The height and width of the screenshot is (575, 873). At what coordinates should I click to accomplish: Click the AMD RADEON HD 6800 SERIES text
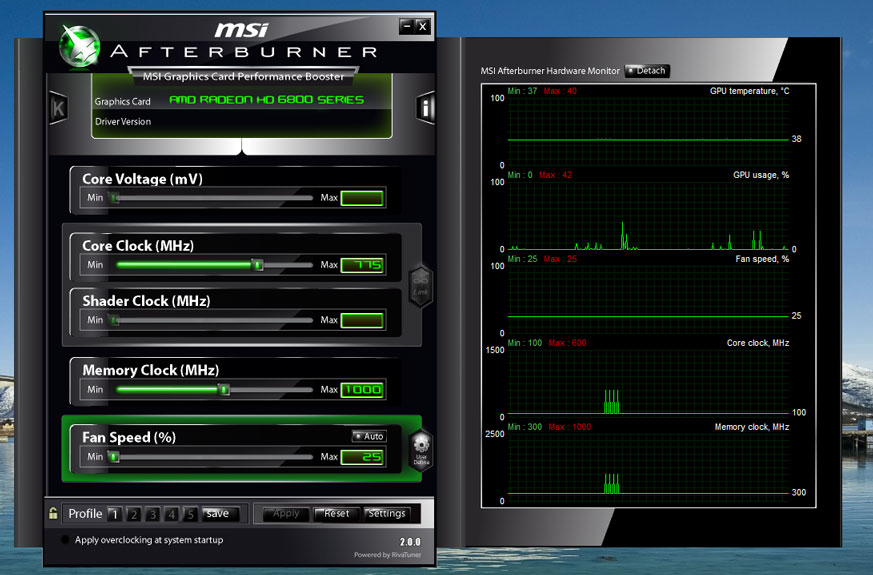point(266,100)
